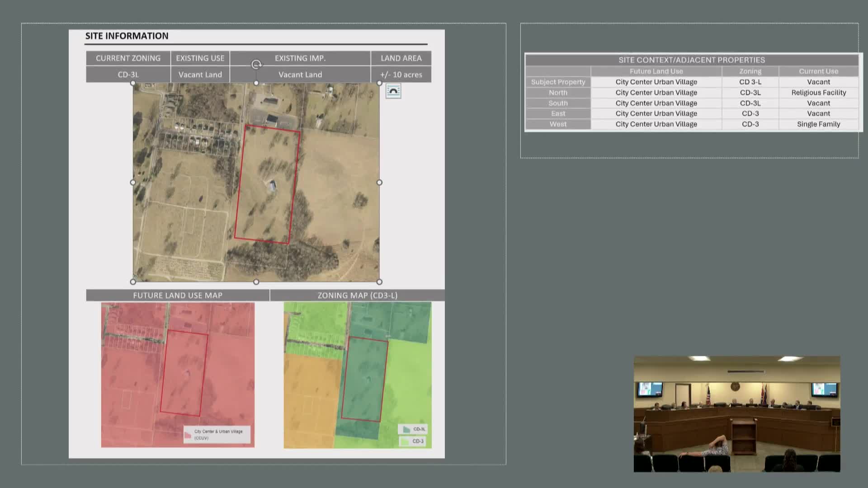Click the CD-3 legend entry on the zoning map
This screenshot has height=488, width=868.
[x=413, y=441]
